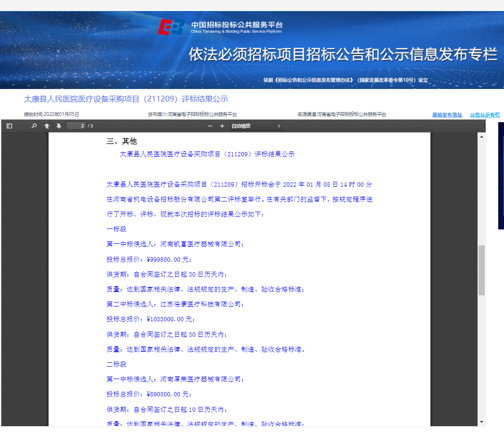Click the PDF vertical scrollbar thumb
Viewport: 504px width, 444px height.
click(x=481, y=270)
